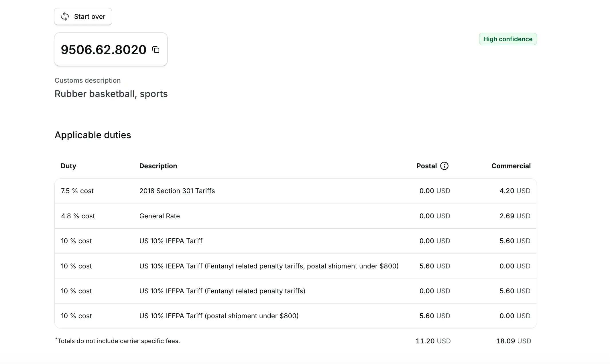Image resolution: width=610 pixels, height=364 pixels.
Task: Click the 4.20 USD commercial amount
Action: click(x=515, y=191)
